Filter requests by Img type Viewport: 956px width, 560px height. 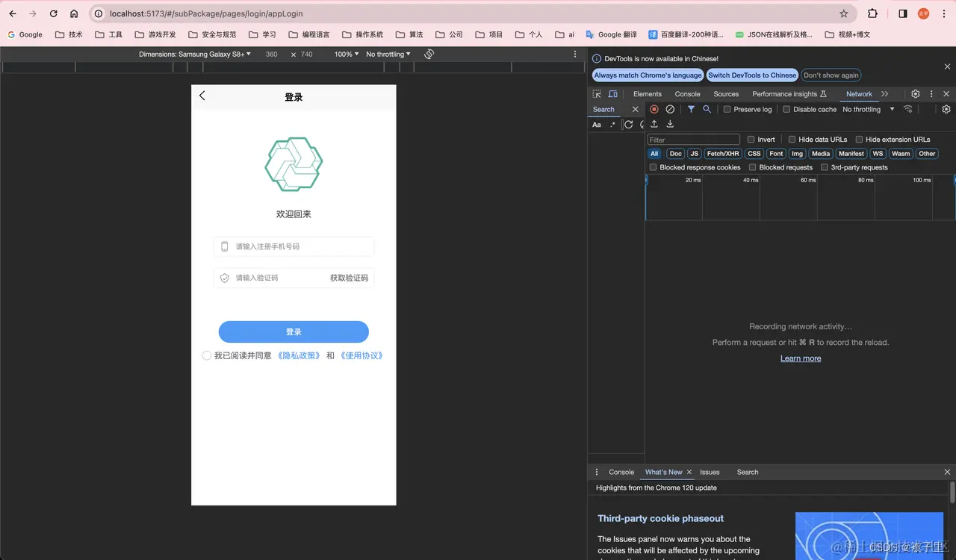798,154
